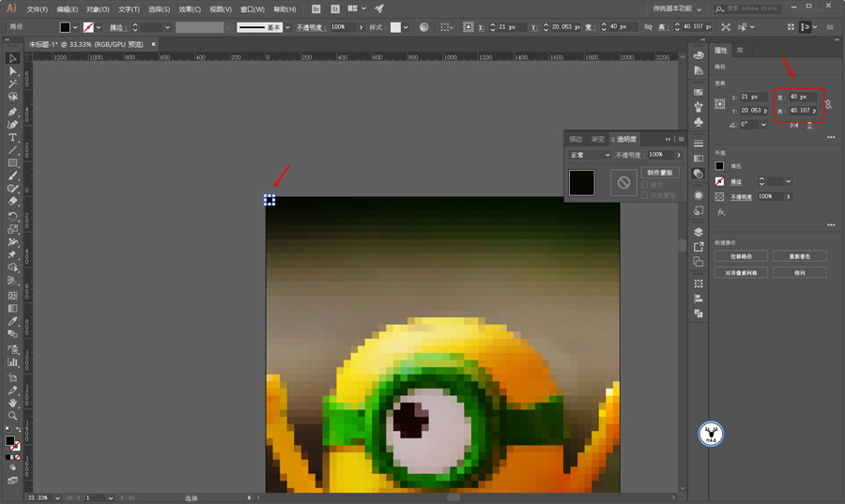
Task: Open the 正常 blend mode dropdown
Action: point(589,155)
